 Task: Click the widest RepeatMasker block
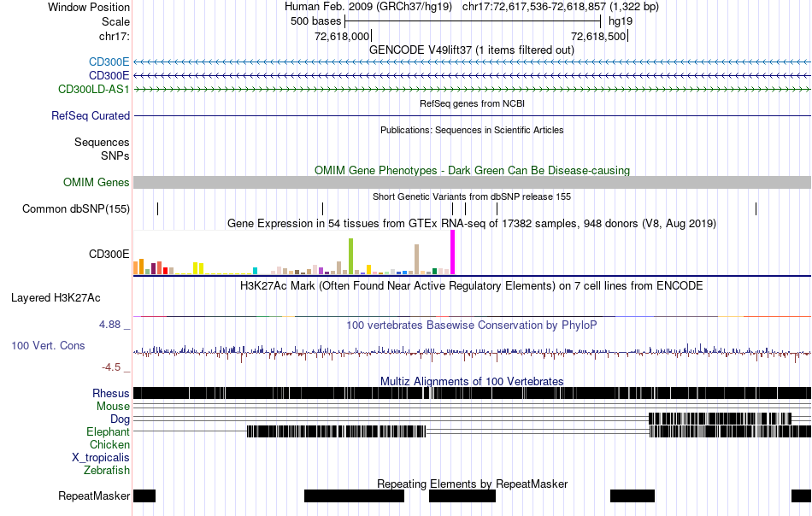[354, 495]
